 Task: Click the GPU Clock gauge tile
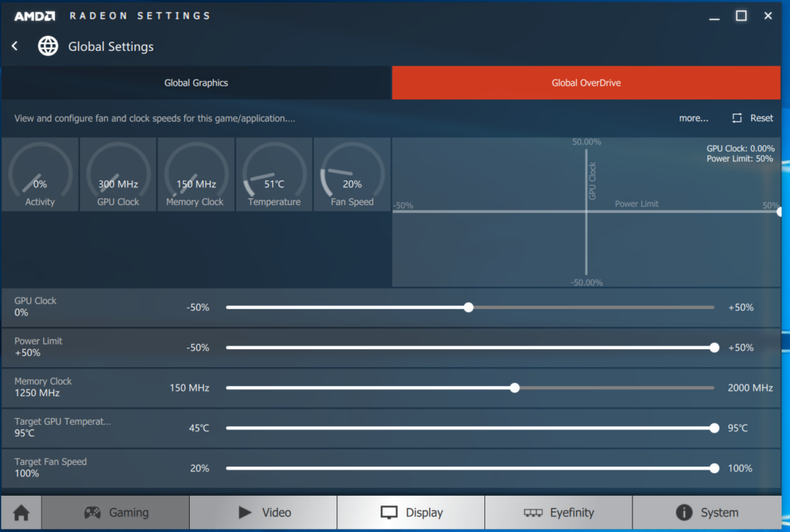click(118, 174)
